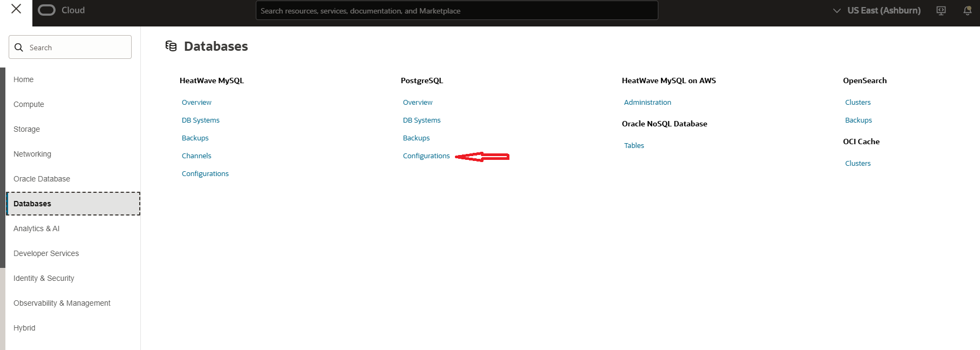
Task: Close the navigation menu with the X icon
Action: coord(16,9)
